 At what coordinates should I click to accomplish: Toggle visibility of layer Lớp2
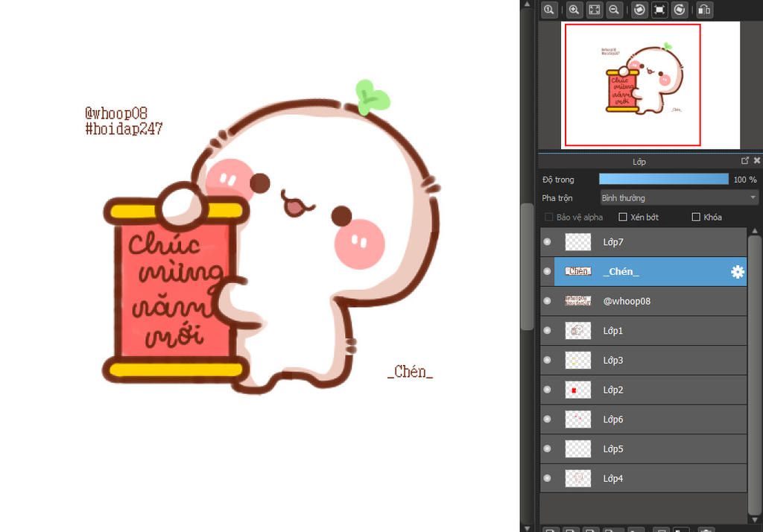point(548,390)
